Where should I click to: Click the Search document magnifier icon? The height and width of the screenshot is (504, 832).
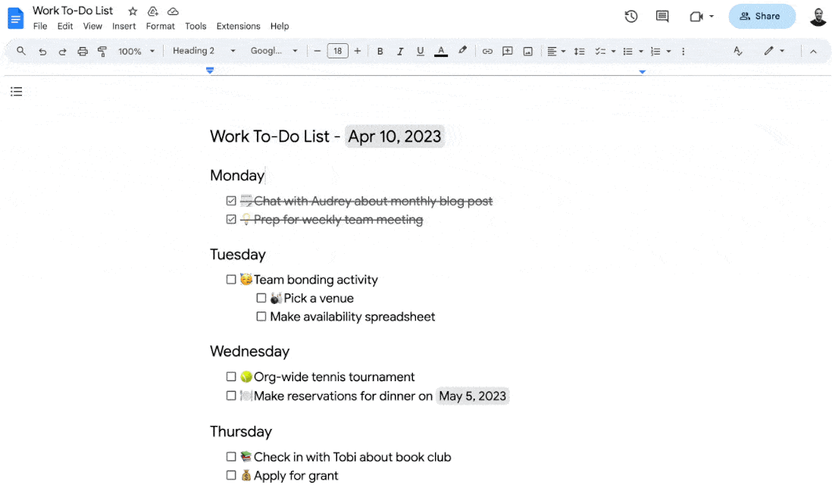[20, 51]
